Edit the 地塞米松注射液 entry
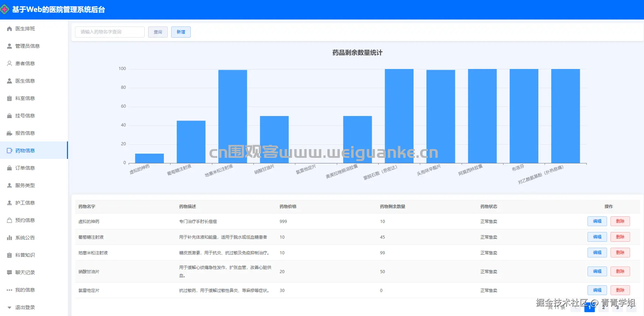644x316 pixels. pyautogui.click(x=597, y=253)
